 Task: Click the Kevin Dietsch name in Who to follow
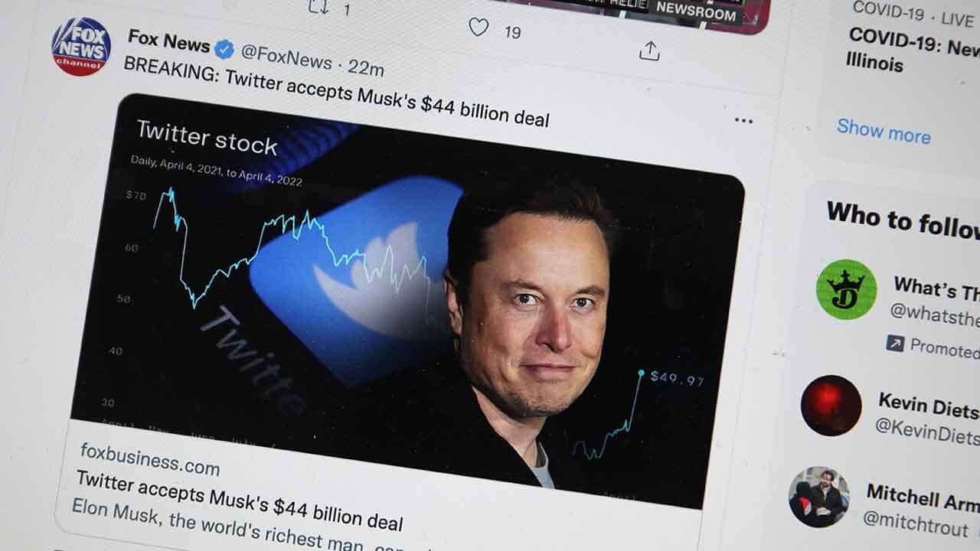(928, 406)
